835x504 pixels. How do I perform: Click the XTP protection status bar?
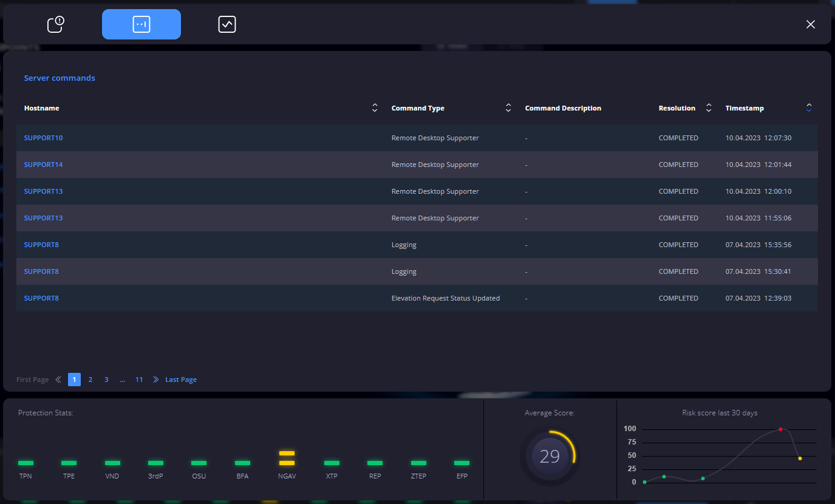[x=332, y=463]
